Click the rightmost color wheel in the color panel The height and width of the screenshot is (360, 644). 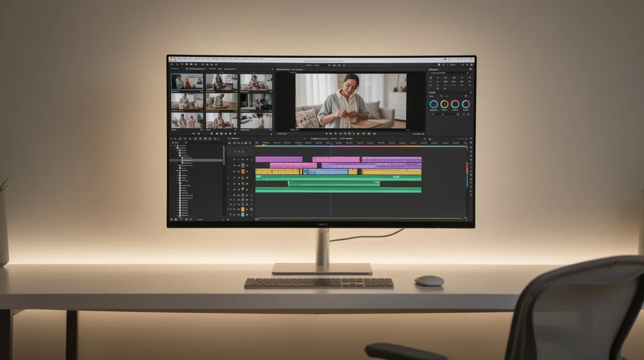click(x=466, y=104)
